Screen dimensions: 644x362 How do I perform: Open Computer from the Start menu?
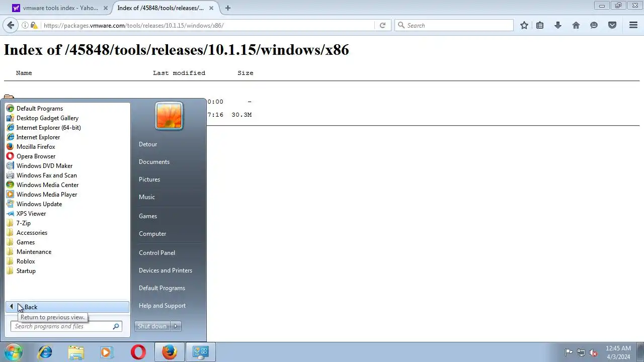click(152, 234)
